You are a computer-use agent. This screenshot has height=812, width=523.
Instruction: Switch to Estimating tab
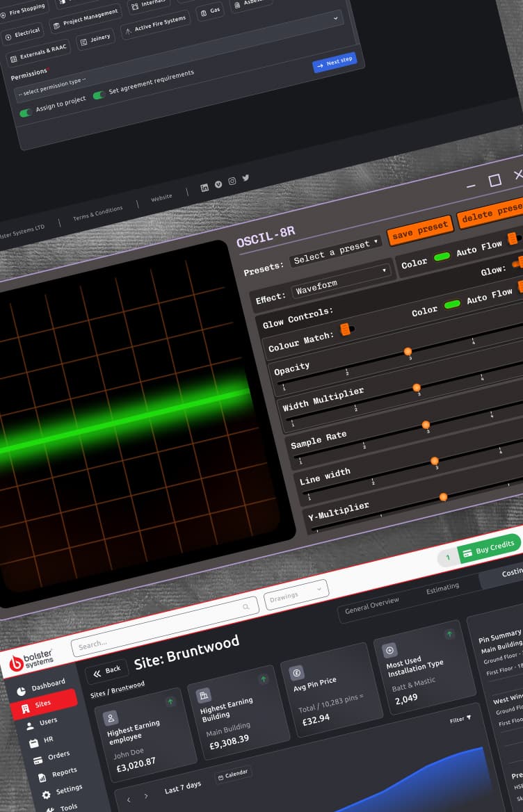443,588
